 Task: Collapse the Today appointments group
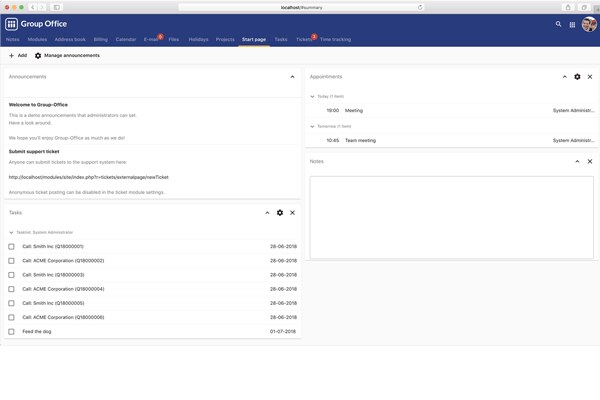pyautogui.click(x=313, y=96)
